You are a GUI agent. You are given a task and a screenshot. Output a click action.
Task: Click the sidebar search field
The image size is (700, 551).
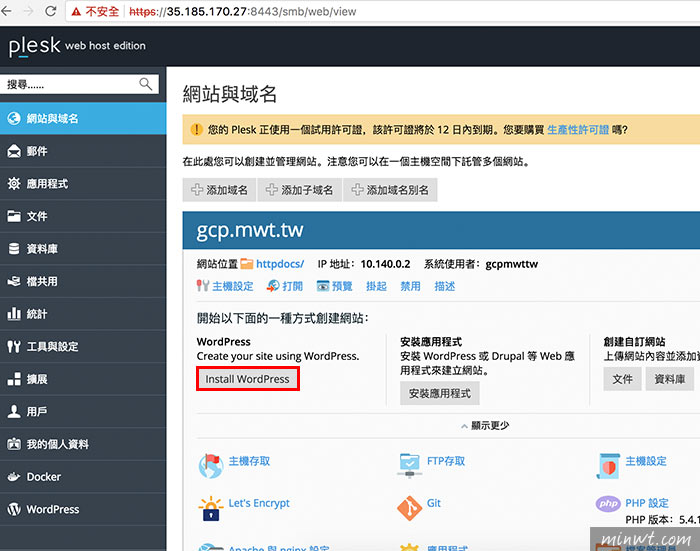[x=79, y=84]
